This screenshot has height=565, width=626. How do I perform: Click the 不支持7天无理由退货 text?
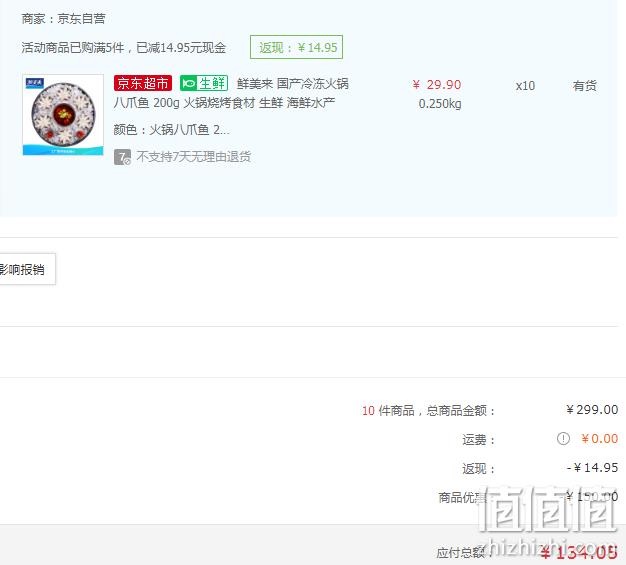coord(194,157)
